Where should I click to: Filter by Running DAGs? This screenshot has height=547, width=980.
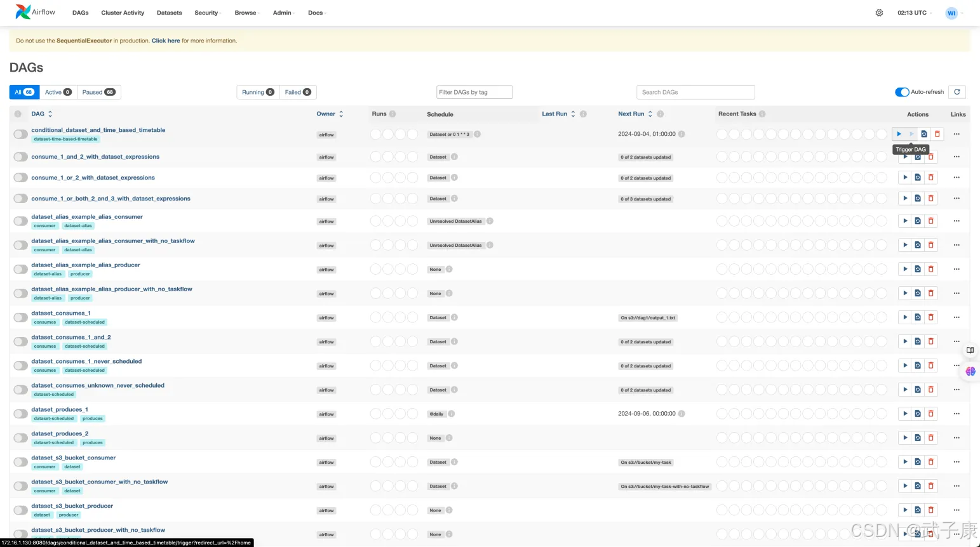(x=258, y=92)
